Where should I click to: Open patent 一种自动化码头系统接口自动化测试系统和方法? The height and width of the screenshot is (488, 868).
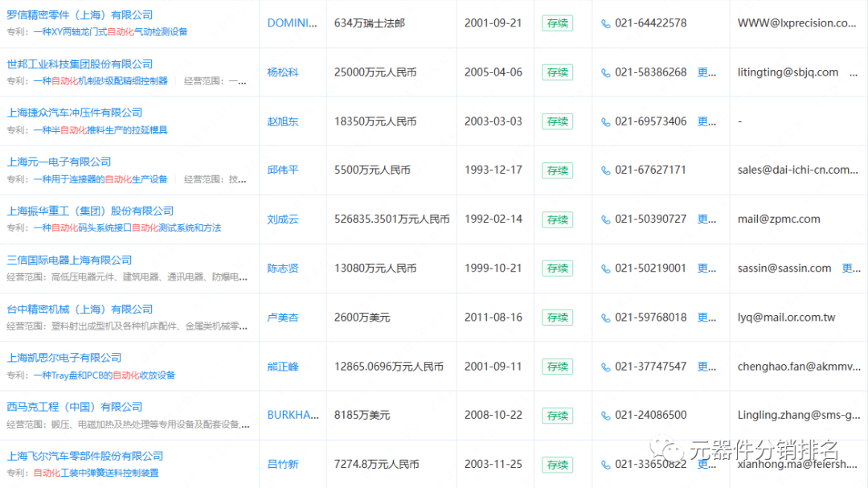coord(127,228)
